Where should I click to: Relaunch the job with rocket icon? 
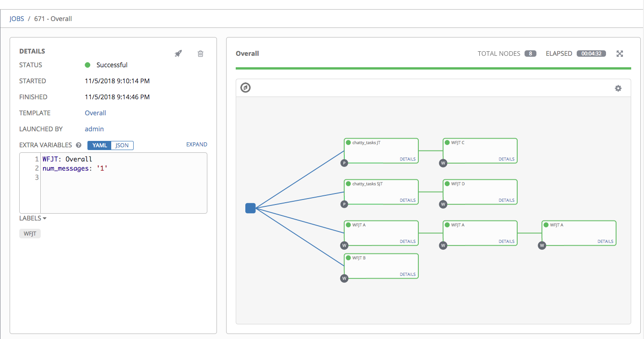tap(179, 54)
